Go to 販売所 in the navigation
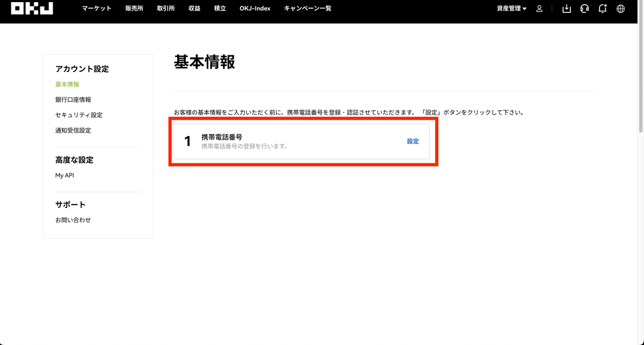Viewport: 644px width, 345px height. coord(134,9)
